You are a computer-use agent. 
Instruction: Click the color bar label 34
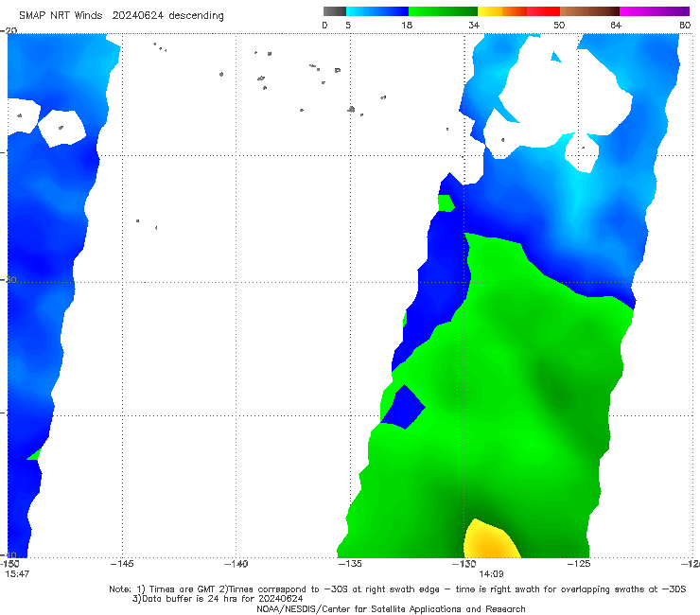click(474, 25)
